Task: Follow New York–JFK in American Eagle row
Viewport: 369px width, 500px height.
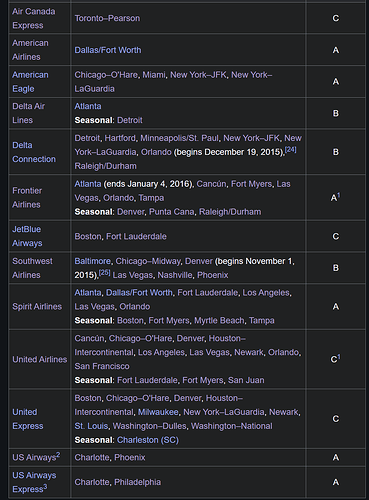Action: 198,75
